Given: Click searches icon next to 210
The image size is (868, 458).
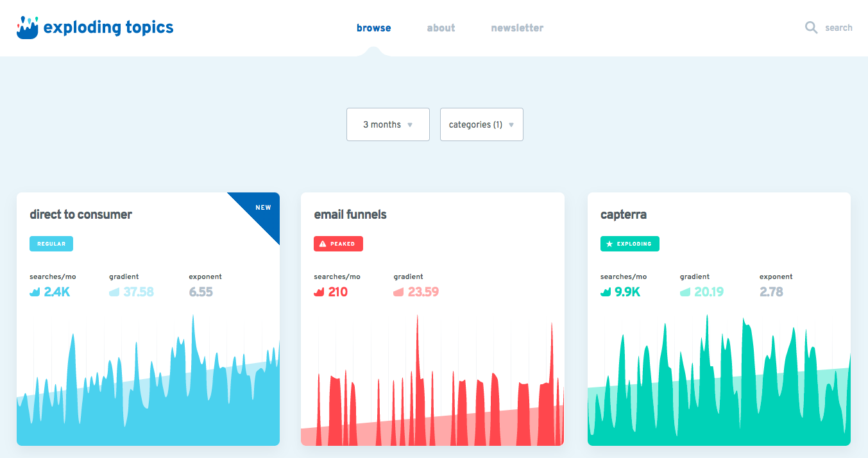Looking at the screenshot, I should click(x=319, y=293).
